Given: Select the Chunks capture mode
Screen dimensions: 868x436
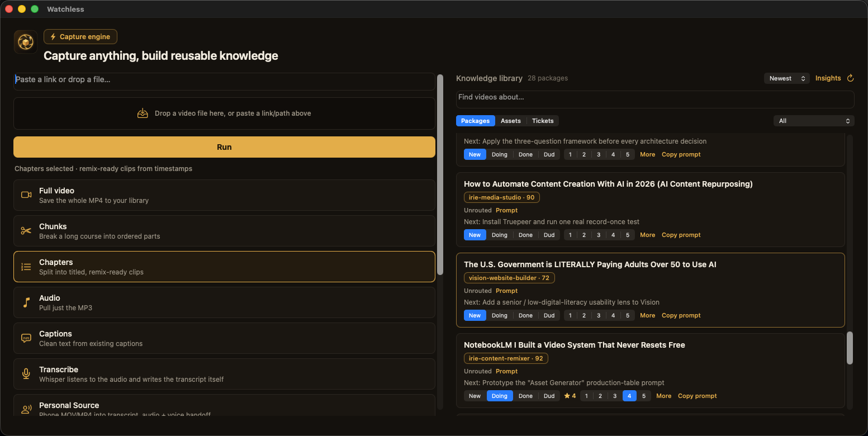Looking at the screenshot, I should [x=224, y=231].
